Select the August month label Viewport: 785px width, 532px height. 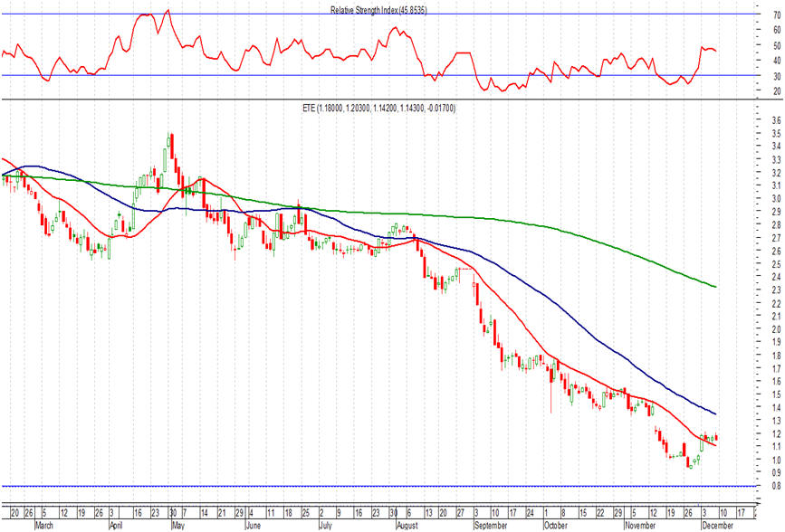point(407,526)
